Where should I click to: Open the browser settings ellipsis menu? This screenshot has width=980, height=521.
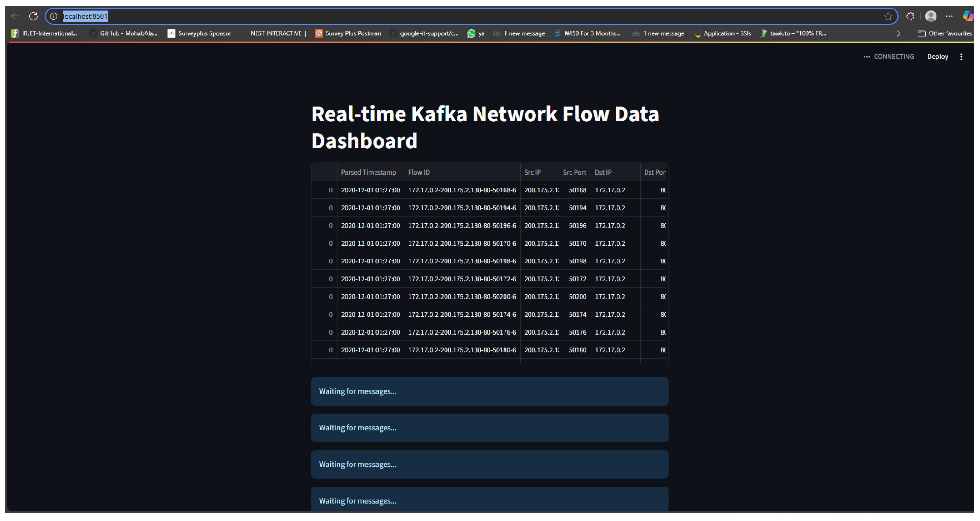(949, 16)
